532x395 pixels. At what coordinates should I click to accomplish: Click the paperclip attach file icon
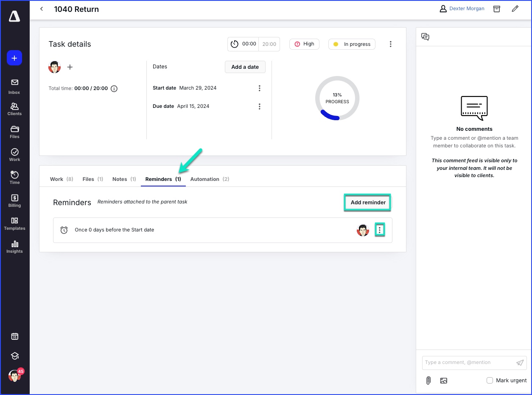tap(428, 381)
